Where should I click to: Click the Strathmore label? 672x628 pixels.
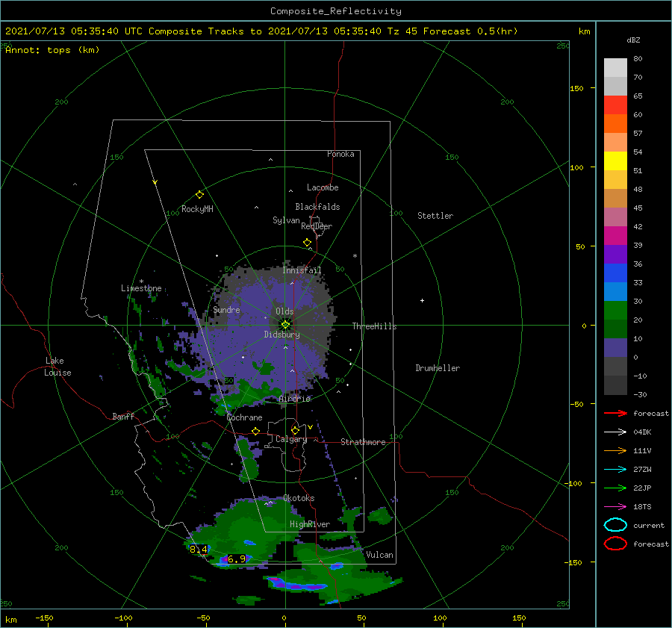tap(363, 442)
